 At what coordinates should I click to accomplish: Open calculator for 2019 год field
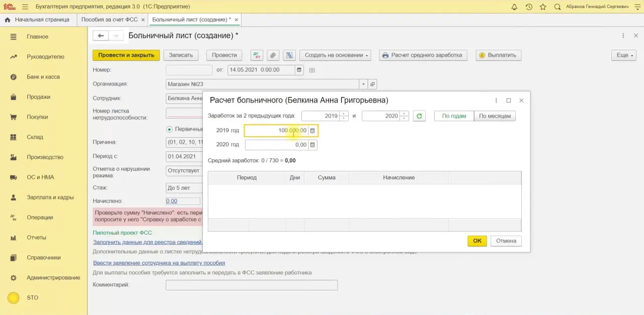pyautogui.click(x=312, y=131)
